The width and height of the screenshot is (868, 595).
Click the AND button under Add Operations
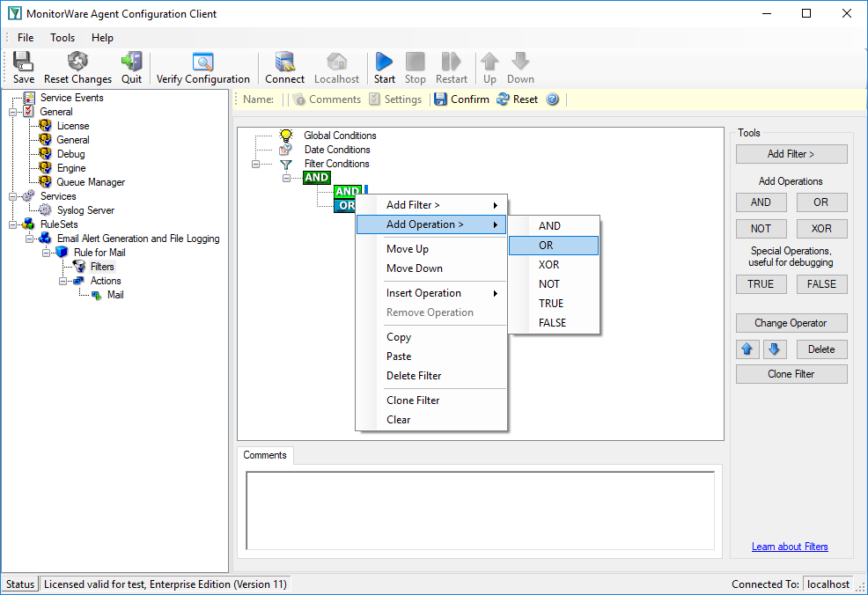tap(761, 202)
